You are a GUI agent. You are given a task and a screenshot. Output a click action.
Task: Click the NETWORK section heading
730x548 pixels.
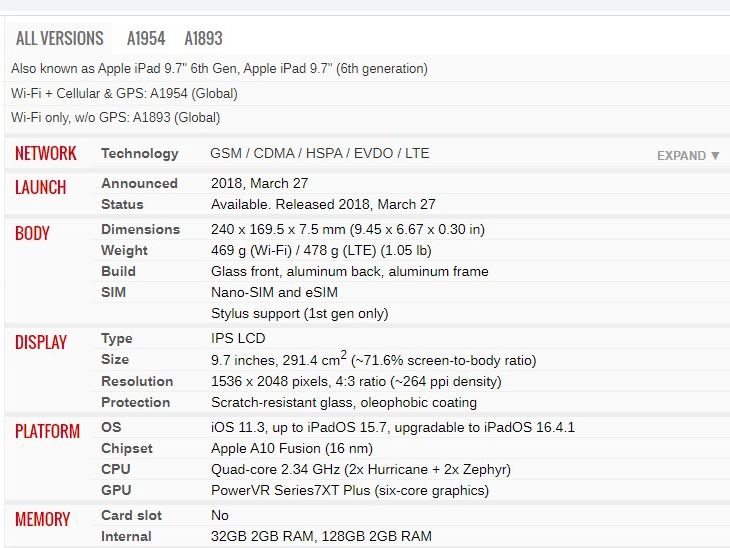[46, 153]
